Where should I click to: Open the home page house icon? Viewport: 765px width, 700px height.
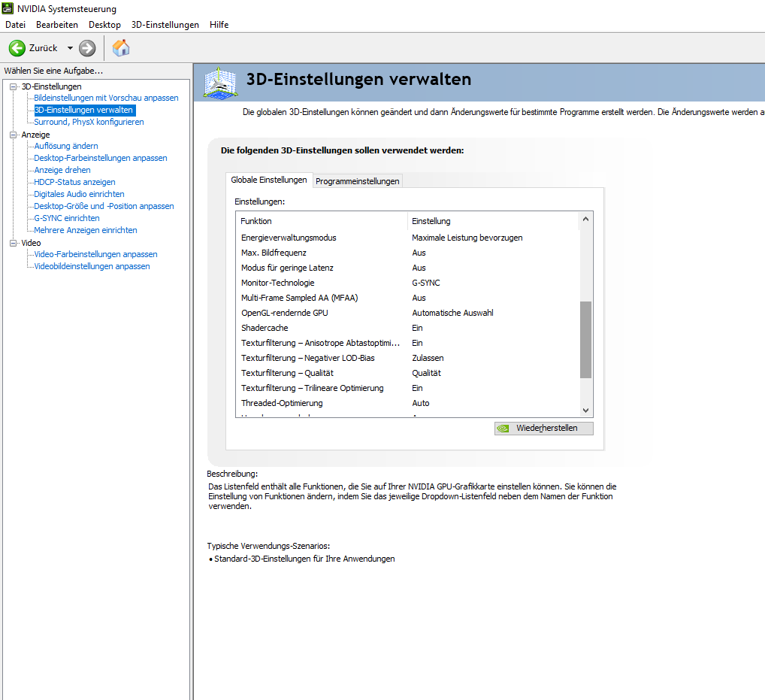(x=121, y=48)
